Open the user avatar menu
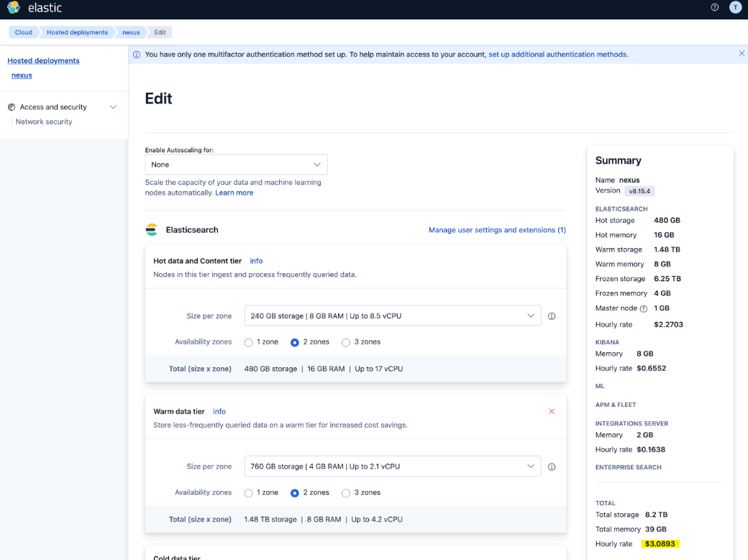This screenshot has height=560, width=748. tap(735, 8)
